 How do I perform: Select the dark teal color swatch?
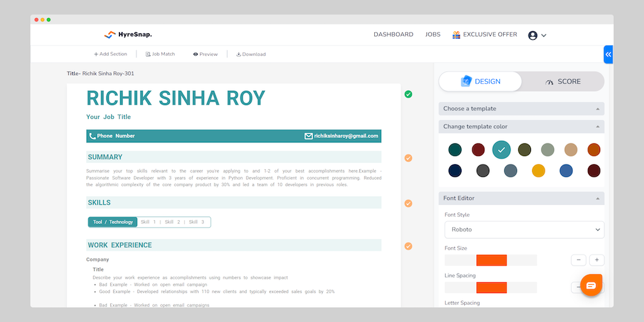[x=455, y=150]
